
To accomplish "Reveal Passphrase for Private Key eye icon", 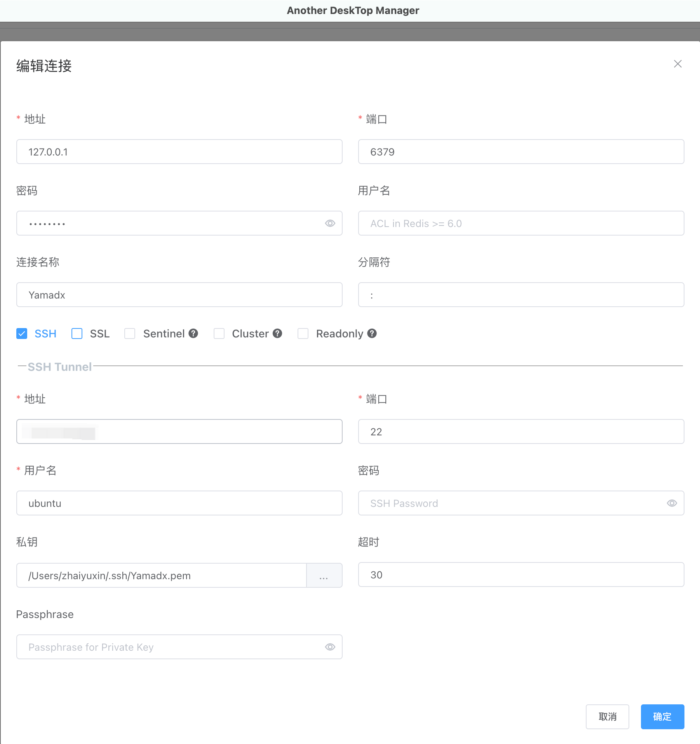I will click(330, 647).
